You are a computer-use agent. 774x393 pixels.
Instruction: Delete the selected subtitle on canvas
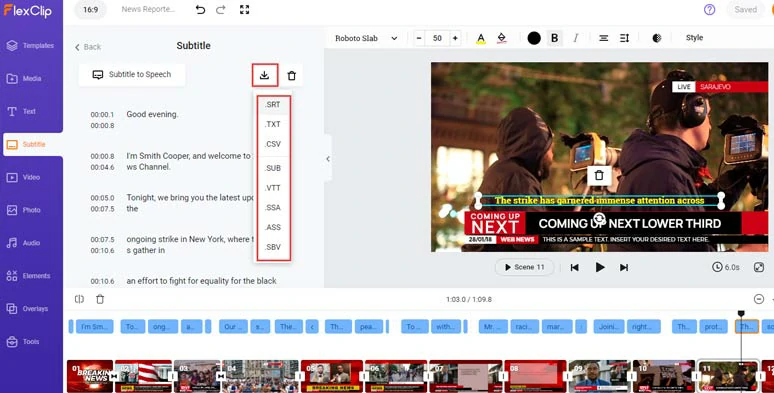click(x=599, y=175)
